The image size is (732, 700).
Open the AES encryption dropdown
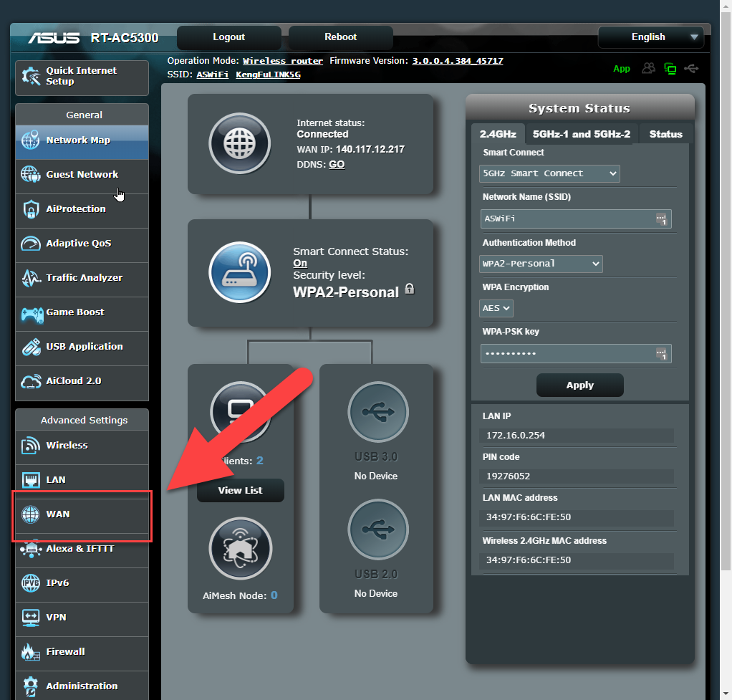tap(496, 308)
